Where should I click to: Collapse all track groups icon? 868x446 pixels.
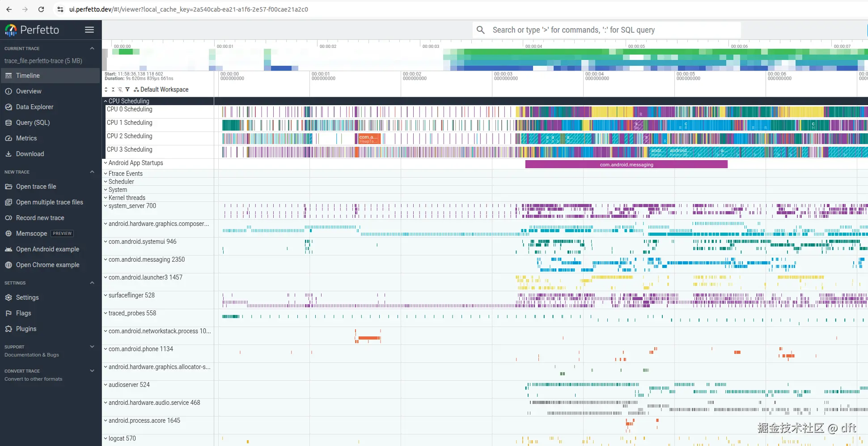(113, 89)
